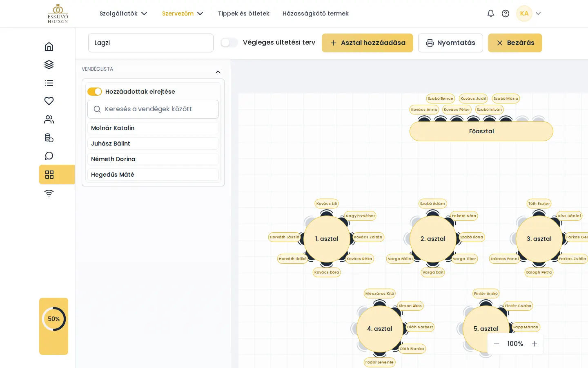Screen dimensions: 588x368
Task: Go to Tippek és ötletek
Action: point(244,13)
